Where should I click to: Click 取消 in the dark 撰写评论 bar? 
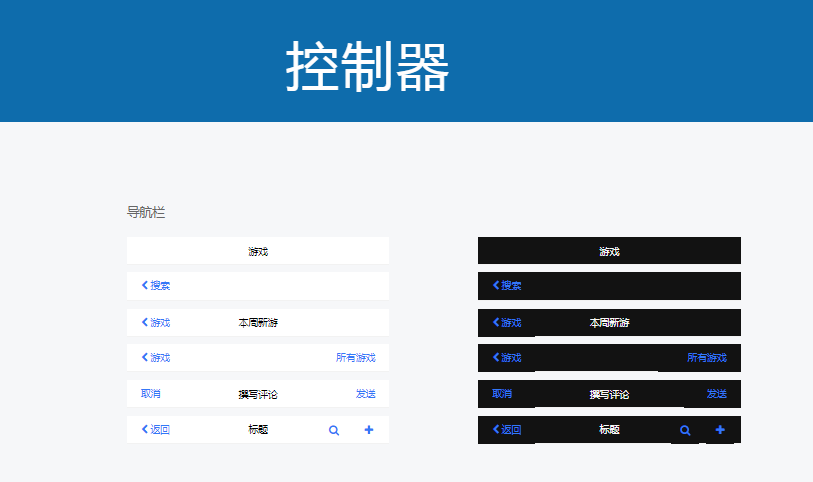[502, 394]
